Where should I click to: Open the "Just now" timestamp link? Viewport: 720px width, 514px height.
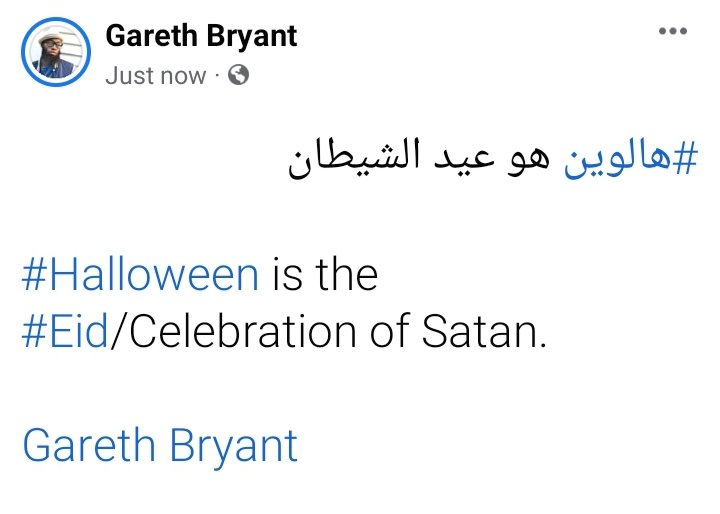tap(155, 75)
